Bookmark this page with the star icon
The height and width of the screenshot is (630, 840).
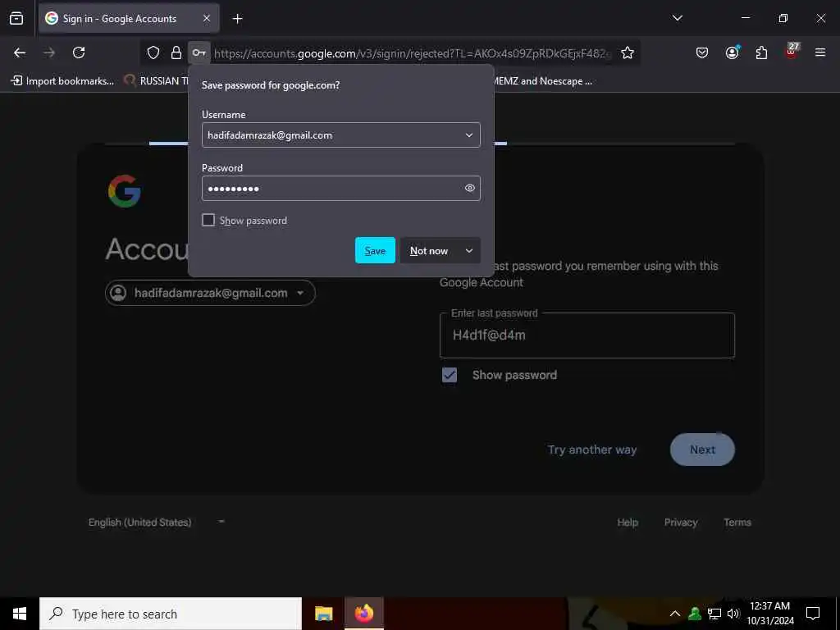[x=628, y=52]
